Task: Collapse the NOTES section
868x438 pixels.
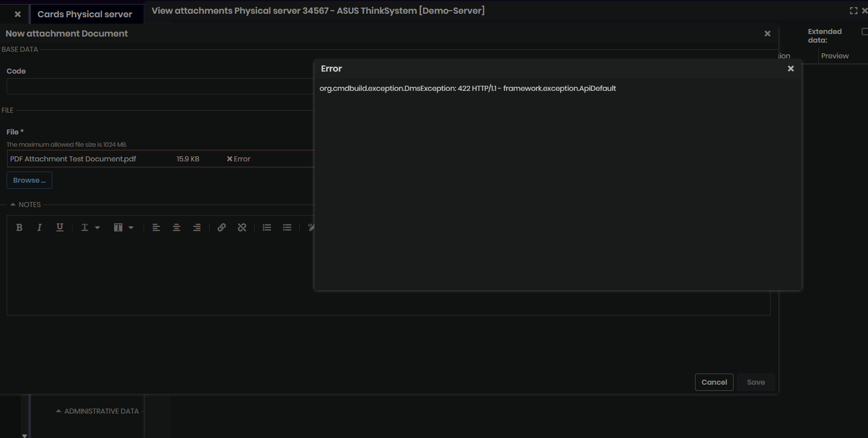Action: pos(13,205)
